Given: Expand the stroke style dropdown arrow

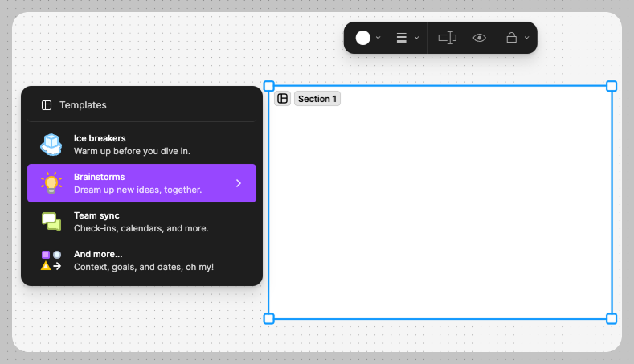Looking at the screenshot, I should pos(416,38).
